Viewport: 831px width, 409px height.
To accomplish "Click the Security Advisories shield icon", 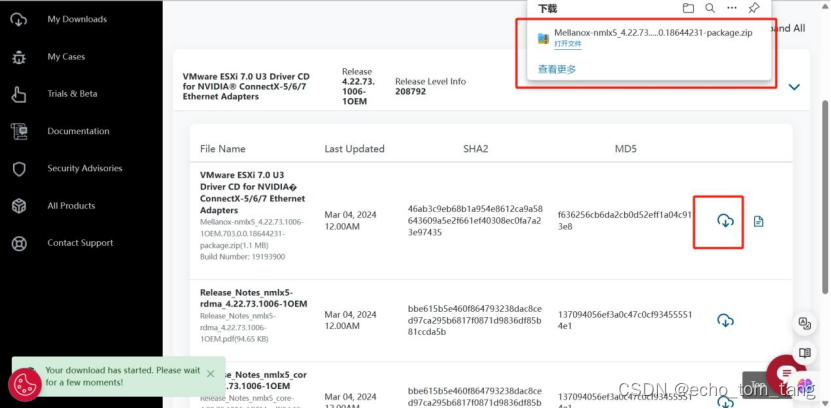I will 19,169.
